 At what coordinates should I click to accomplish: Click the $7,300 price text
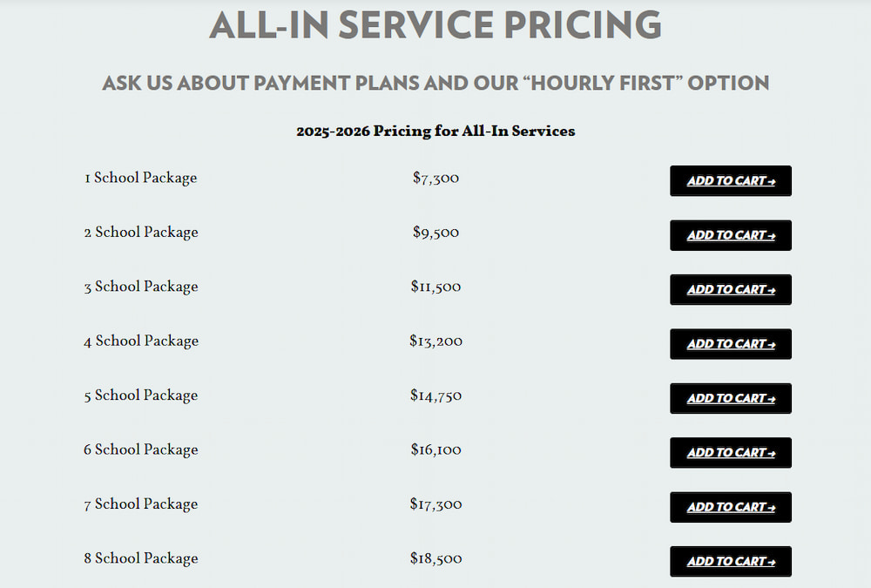point(435,178)
